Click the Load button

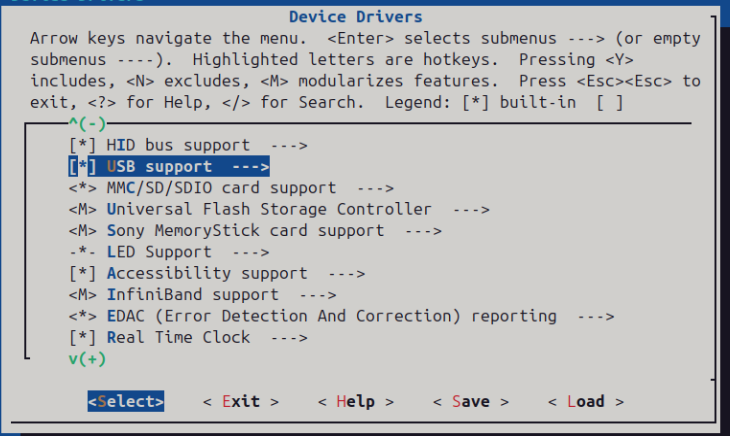[586, 401]
